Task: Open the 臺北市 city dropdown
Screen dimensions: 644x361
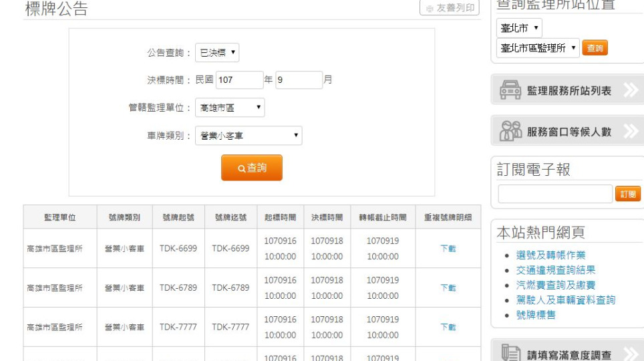Action: pyautogui.click(x=519, y=28)
